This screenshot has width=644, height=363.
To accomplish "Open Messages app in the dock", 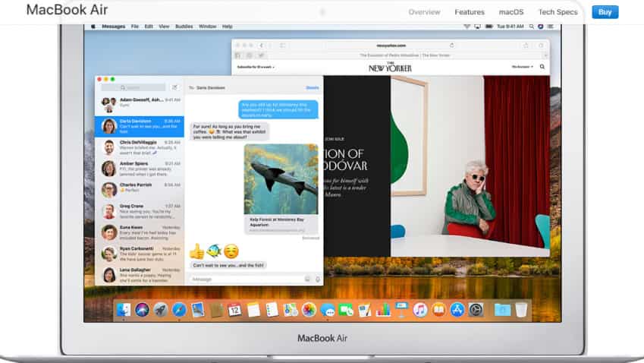I will (x=328, y=310).
